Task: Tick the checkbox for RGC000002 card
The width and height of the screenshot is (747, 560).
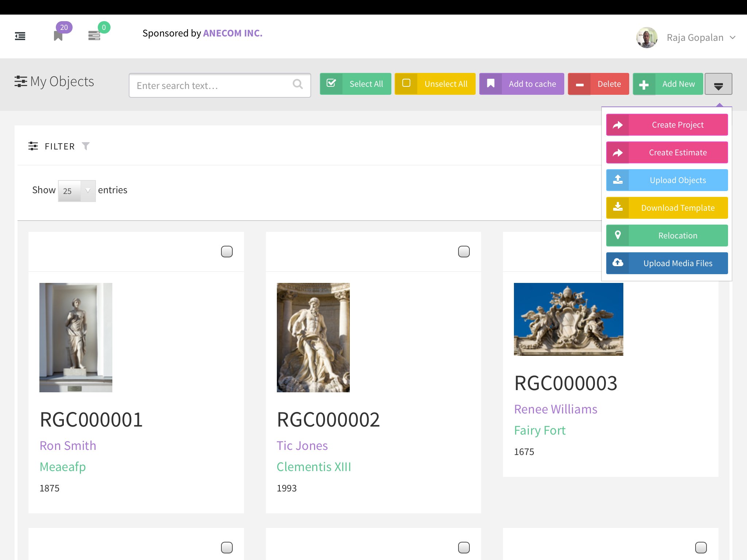Action: click(x=464, y=252)
